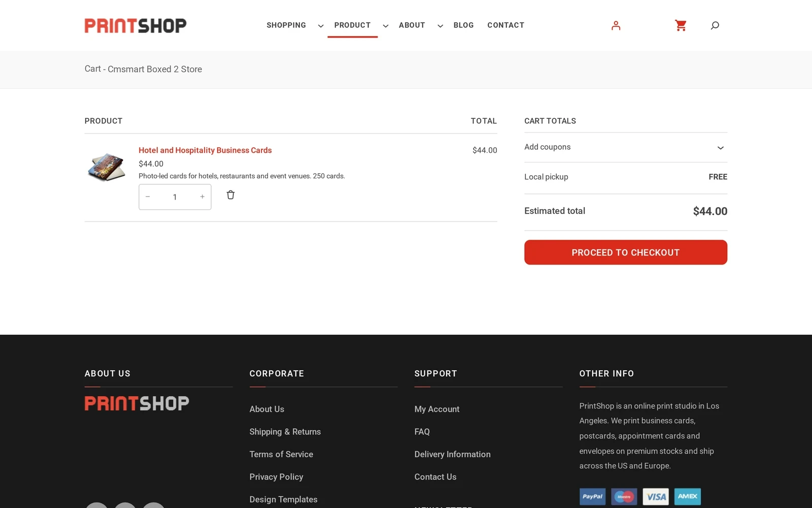
Task: Expand the Add coupons section
Action: click(x=625, y=147)
